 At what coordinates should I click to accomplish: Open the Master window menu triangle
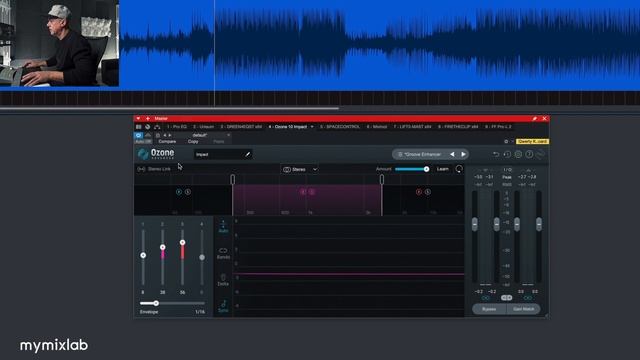coord(138,118)
